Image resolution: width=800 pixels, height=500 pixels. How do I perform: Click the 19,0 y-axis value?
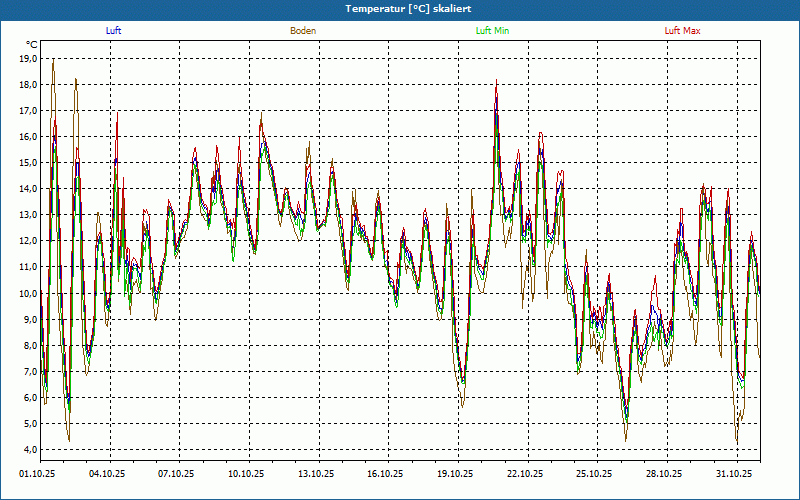[x=28, y=59]
